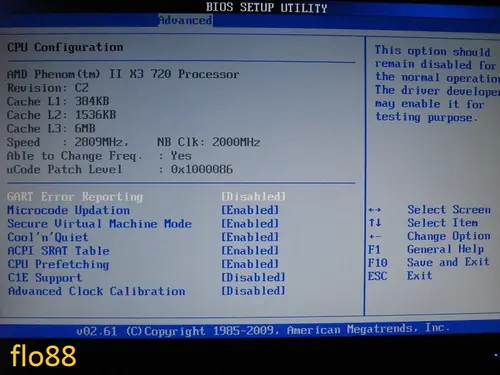The height and width of the screenshot is (375, 500).
Task: Change C1E Support Disabled value
Action: [253, 277]
